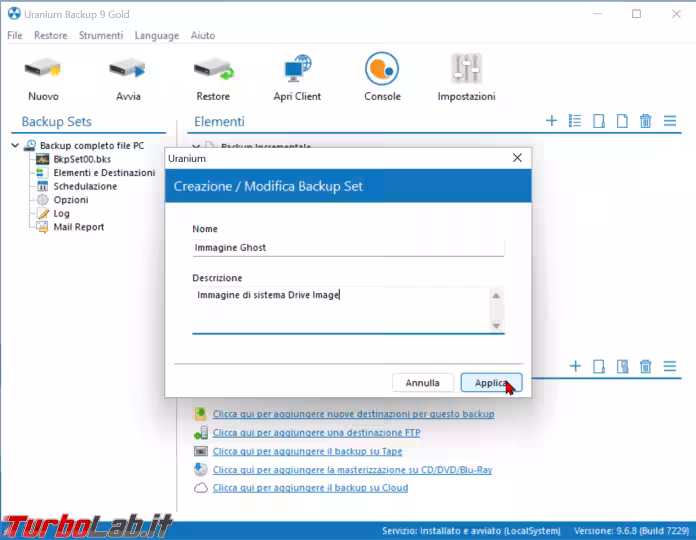Maximize the Uranium Backup window

[636, 14]
